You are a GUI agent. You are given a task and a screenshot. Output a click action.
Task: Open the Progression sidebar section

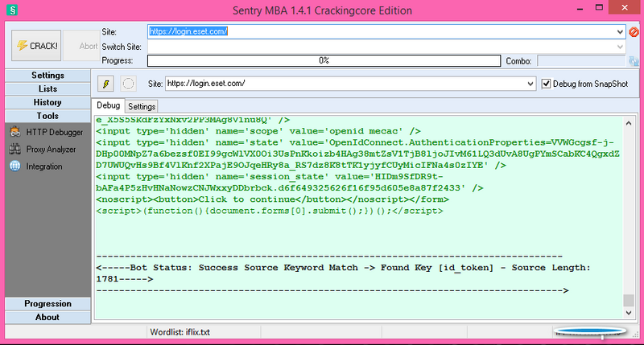click(x=47, y=304)
